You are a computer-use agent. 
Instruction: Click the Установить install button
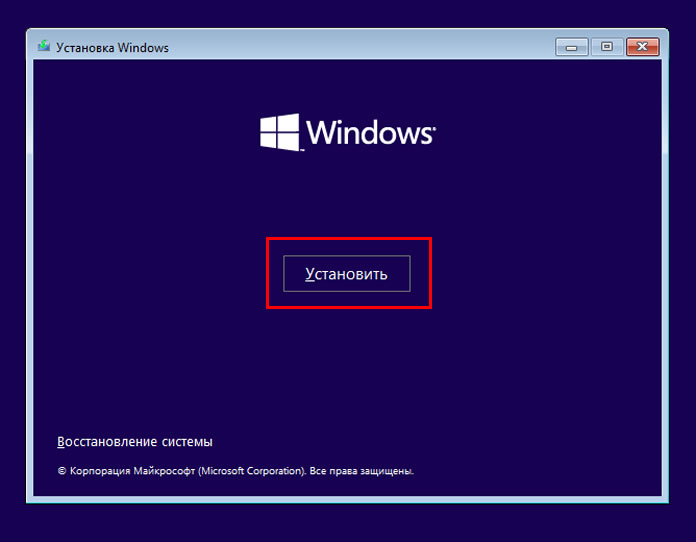(347, 273)
